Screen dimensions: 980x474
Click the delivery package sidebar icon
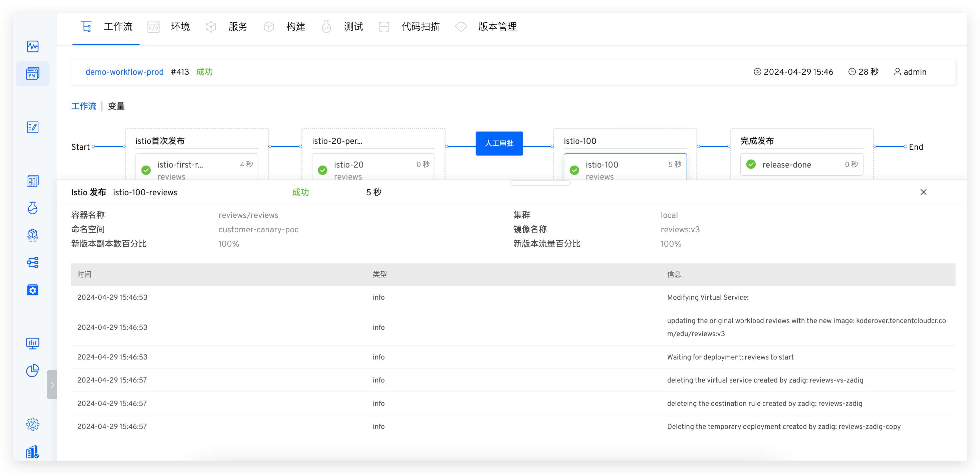[x=33, y=235]
